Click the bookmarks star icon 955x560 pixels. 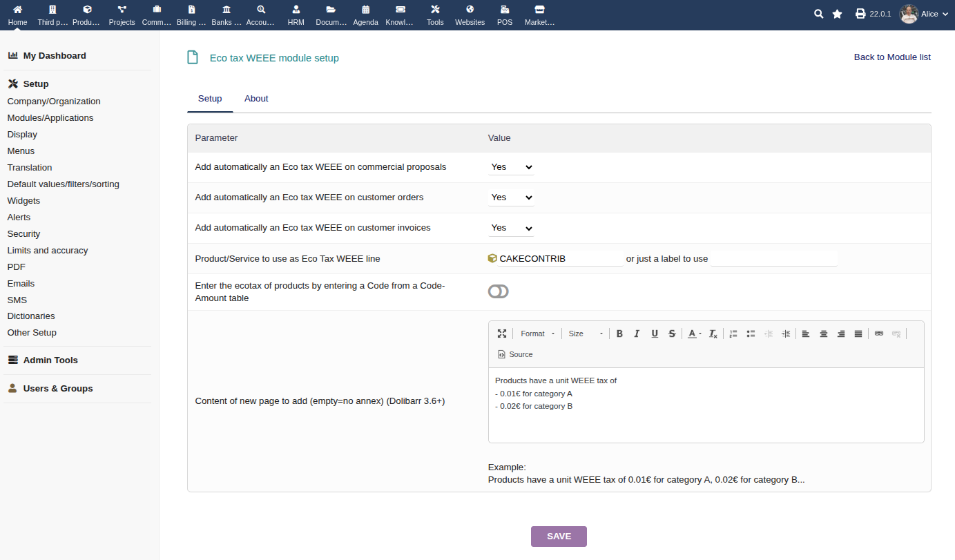(837, 14)
